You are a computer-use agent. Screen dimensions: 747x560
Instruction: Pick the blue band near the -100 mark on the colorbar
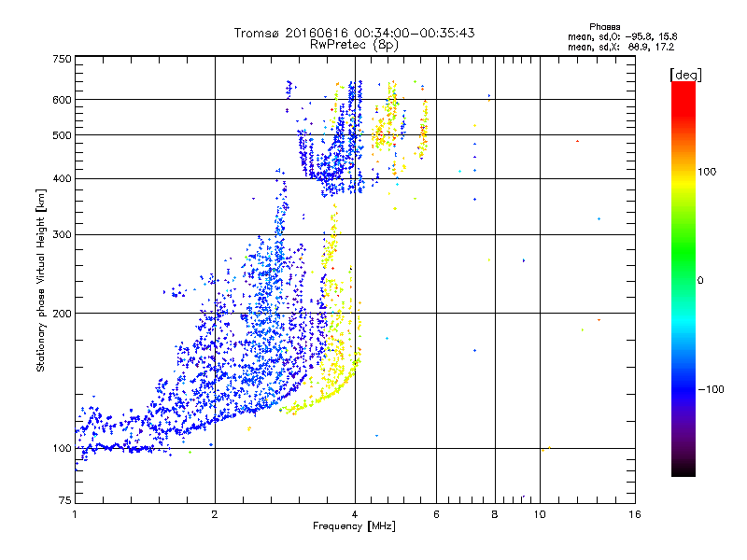684,389
